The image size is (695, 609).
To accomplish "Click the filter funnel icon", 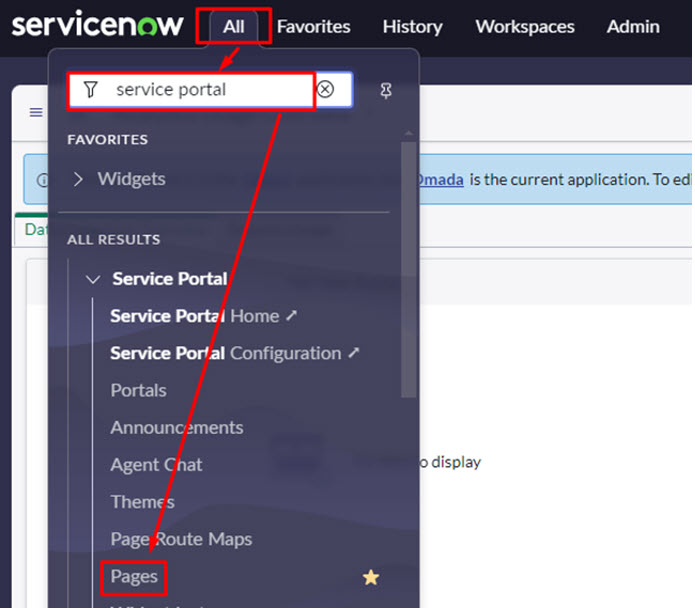I will pos(90,90).
